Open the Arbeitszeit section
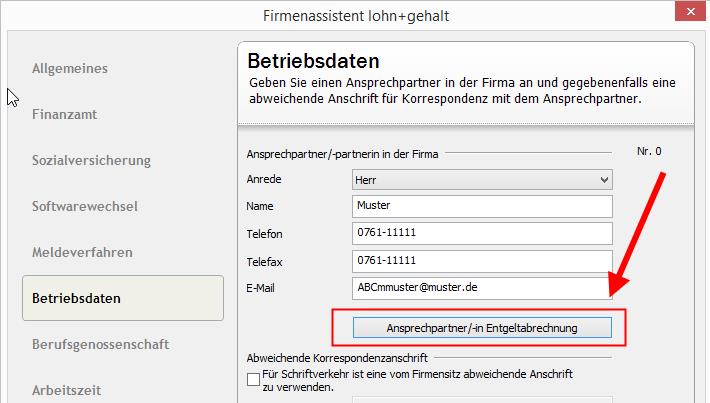The width and height of the screenshot is (710, 403). (x=67, y=388)
